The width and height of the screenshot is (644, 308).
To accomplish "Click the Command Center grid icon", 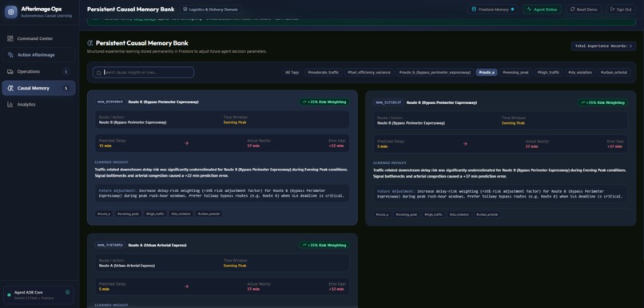I will coord(10,38).
